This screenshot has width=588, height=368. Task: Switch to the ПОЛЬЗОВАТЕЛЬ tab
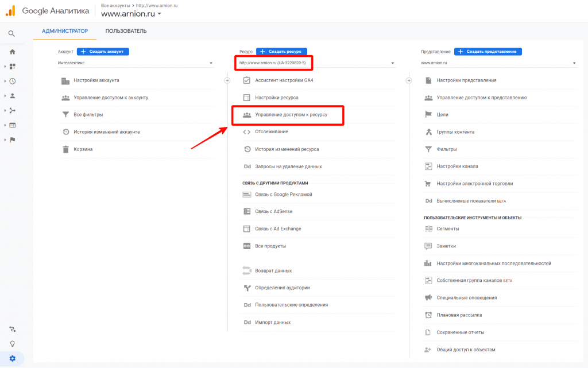[126, 31]
